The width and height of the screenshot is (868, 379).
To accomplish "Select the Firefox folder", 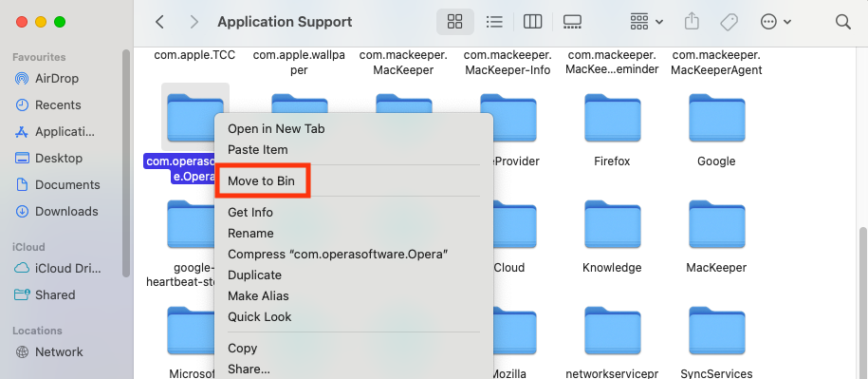I will click(x=612, y=118).
